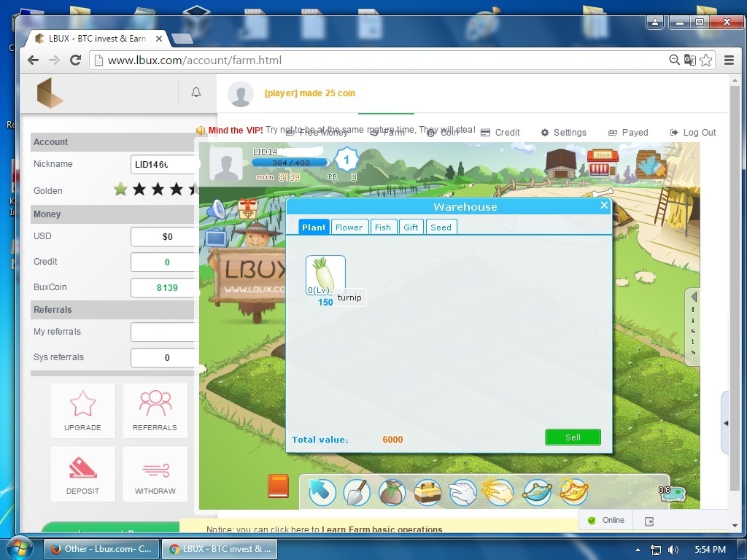747x560 pixels.
Task: Click the DEPOSIT button
Action: (x=83, y=474)
